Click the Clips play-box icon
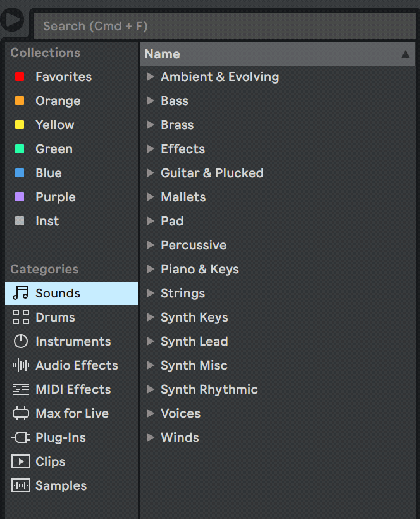420x519 pixels. pos(20,461)
